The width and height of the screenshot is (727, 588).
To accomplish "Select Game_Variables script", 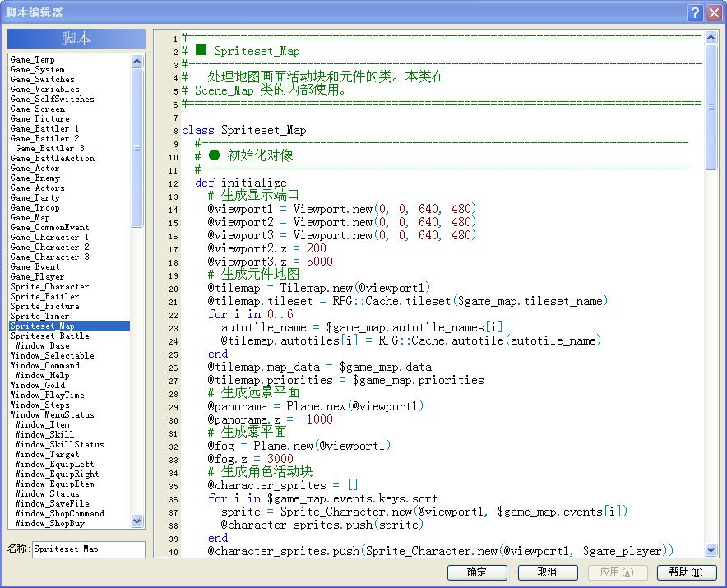I will pyautogui.click(x=44, y=89).
